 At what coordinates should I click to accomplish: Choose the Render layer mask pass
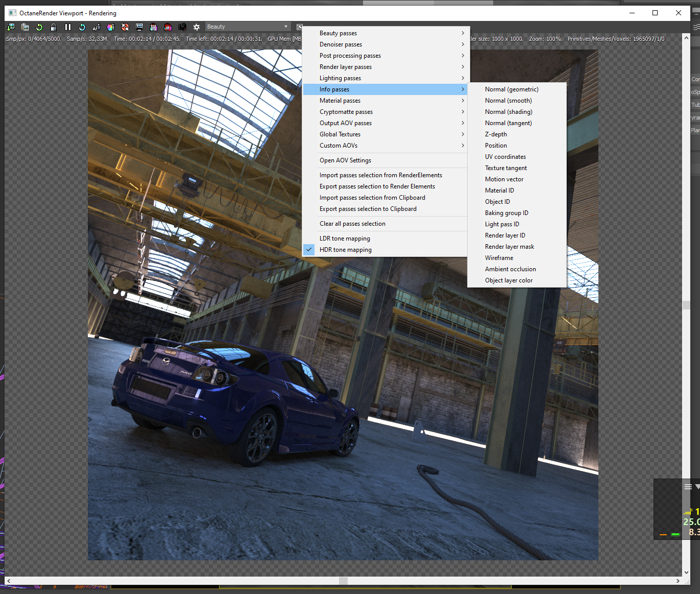pyautogui.click(x=517, y=247)
